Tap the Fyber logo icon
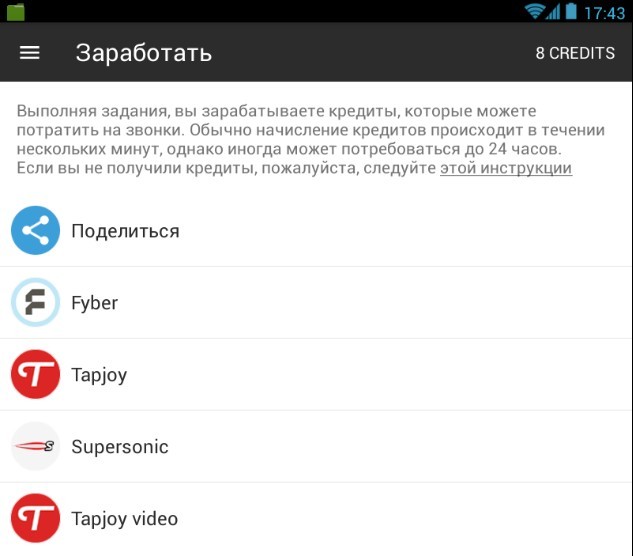633x556 pixels. pyautogui.click(x=36, y=302)
